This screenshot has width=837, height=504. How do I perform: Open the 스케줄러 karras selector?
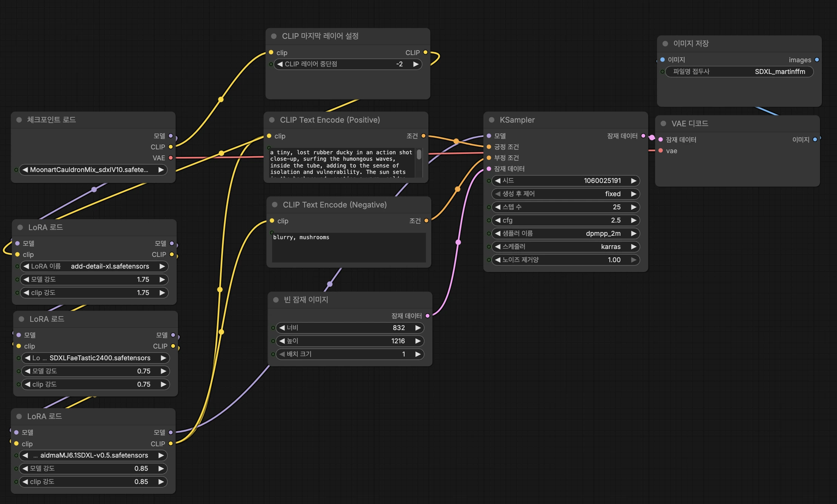click(566, 247)
